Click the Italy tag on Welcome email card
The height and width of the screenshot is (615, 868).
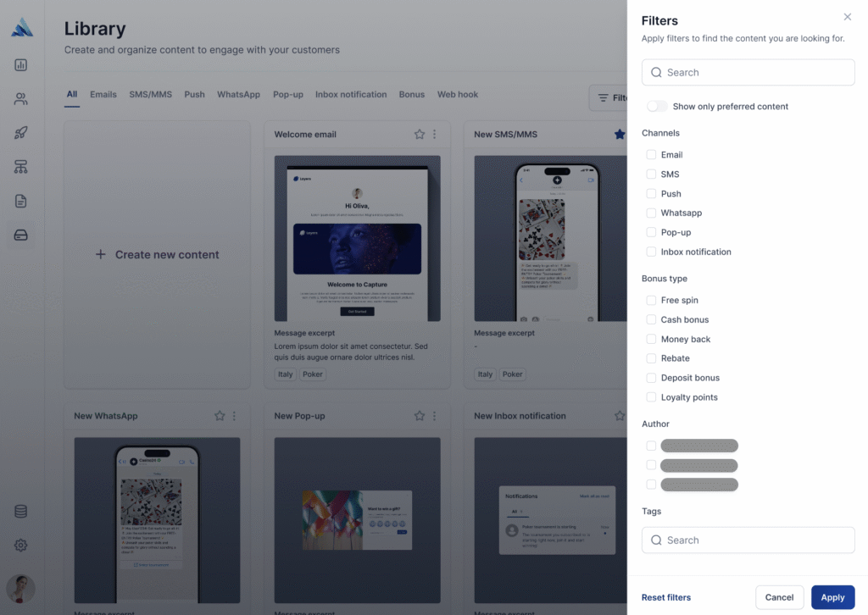coord(286,374)
